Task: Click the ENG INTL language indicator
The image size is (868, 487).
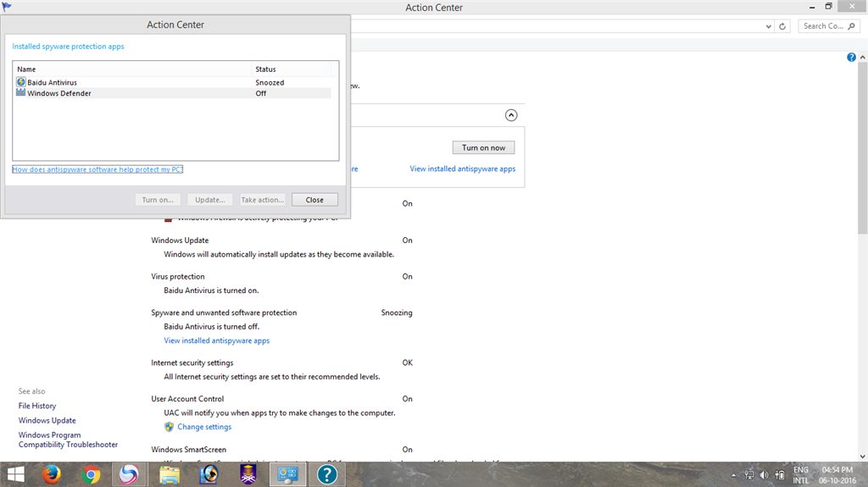Action: click(x=801, y=475)
